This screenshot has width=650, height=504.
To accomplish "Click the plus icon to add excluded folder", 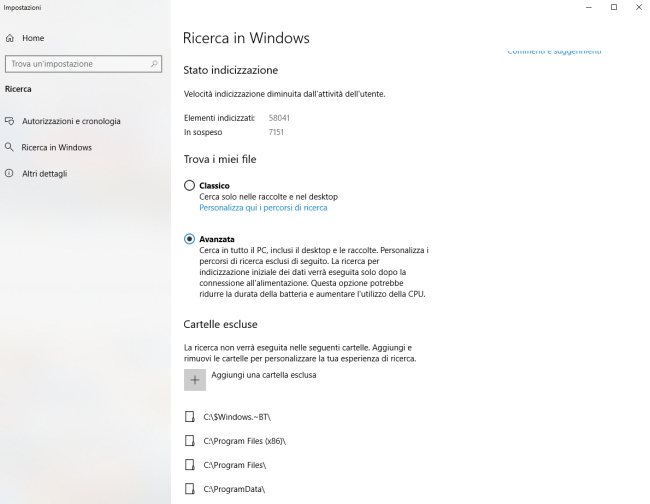I will [195, 380].
